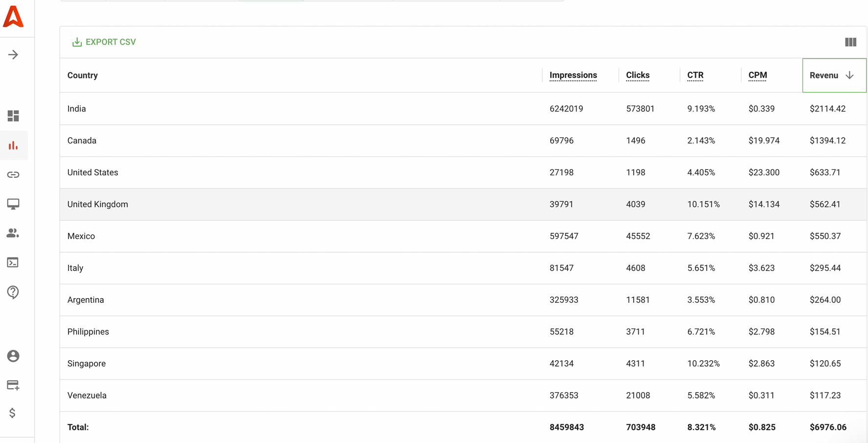This screenshot has width=868, height=443.
Task: Open the column chooser icon
Action: (x=850, y=42)
